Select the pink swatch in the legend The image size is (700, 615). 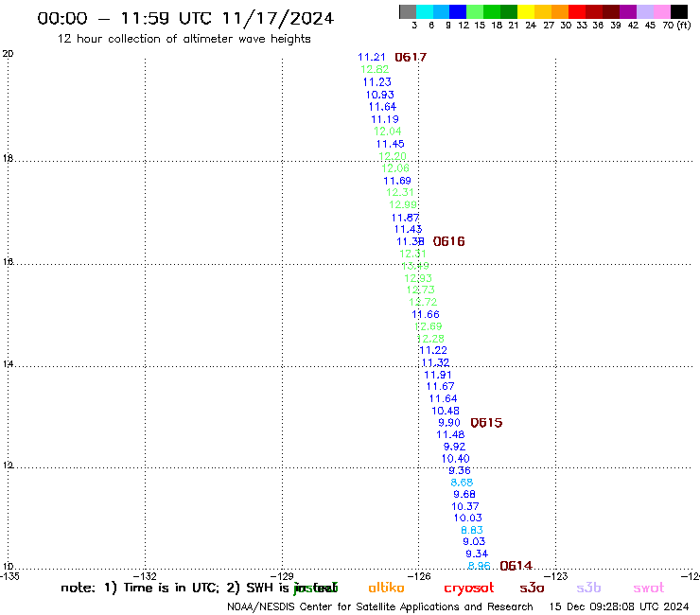(662, 11)
